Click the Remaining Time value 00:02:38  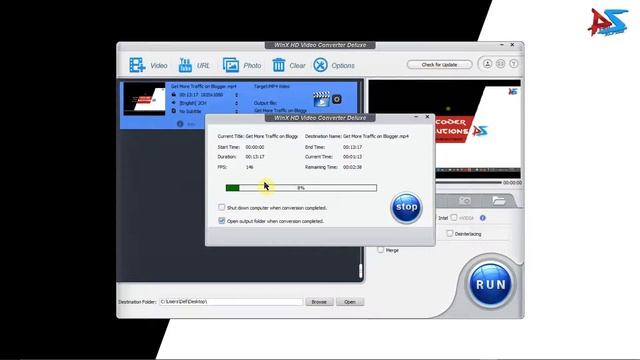tap(352, 167)
